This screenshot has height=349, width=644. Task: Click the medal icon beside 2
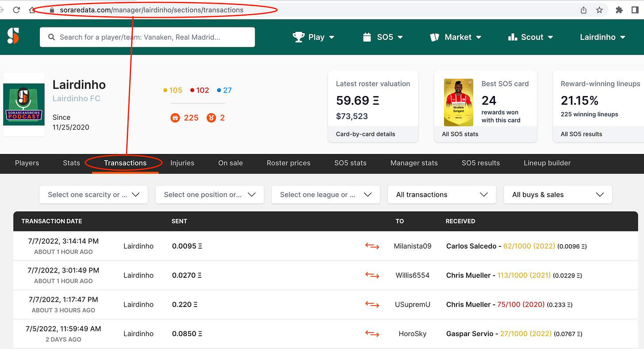pos(211,118)
